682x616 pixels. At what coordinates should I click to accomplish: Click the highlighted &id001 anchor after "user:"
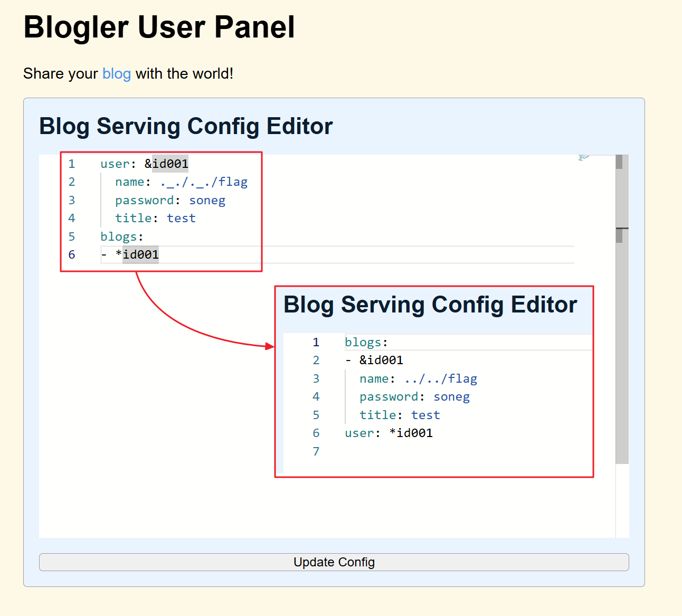[170, 164]
